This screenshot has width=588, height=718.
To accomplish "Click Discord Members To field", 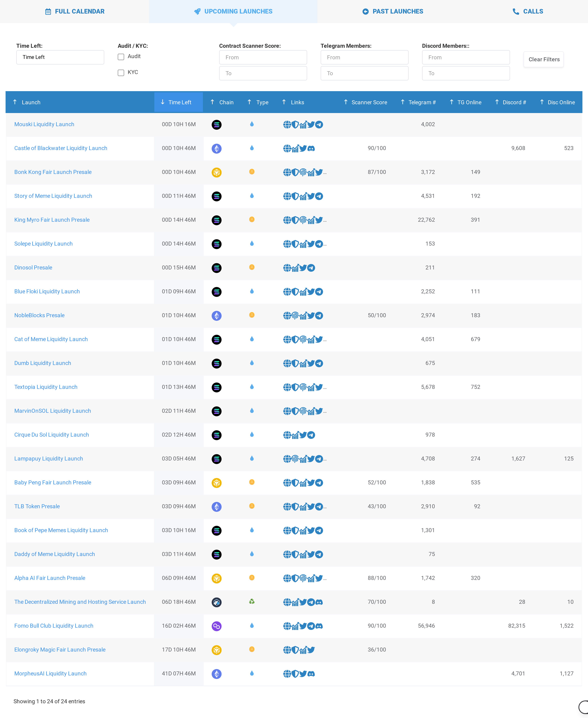I will (x=466, y=73).
